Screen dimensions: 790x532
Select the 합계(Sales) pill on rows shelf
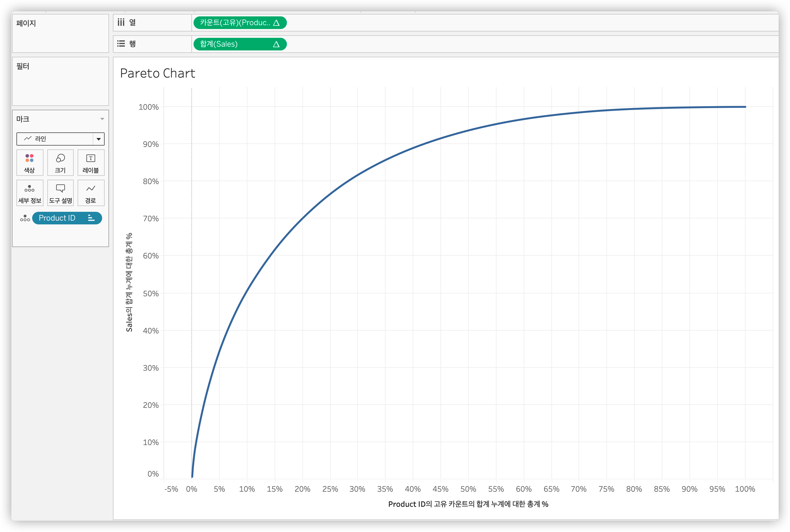pyautogui.click(x=231, y=44)
